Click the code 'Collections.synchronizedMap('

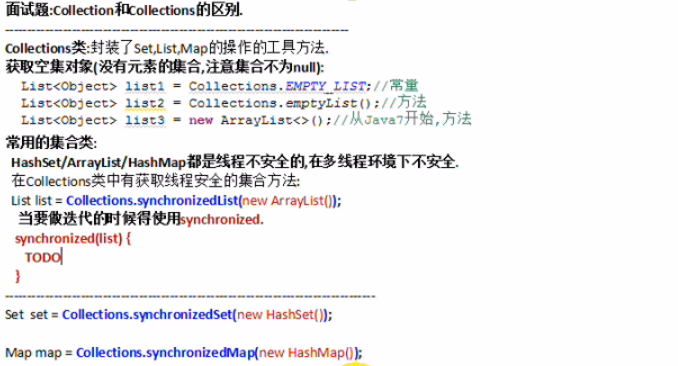[x=167, y=353]
